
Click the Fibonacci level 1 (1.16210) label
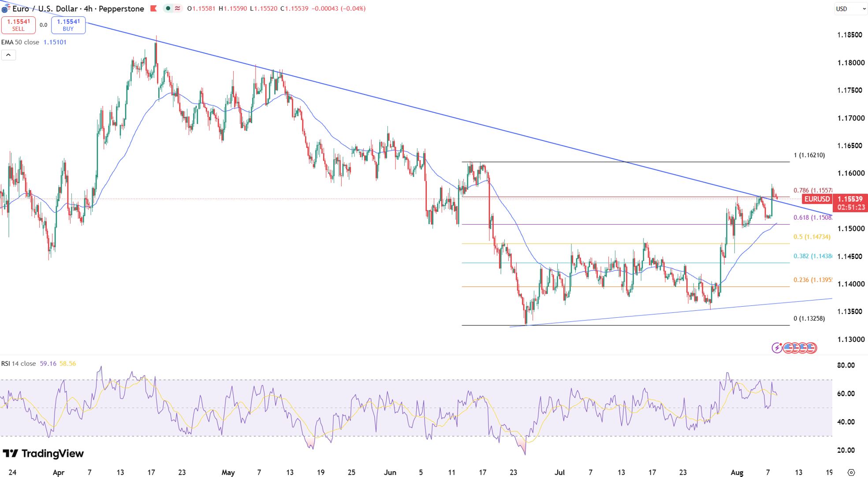[x=809, y=155]
